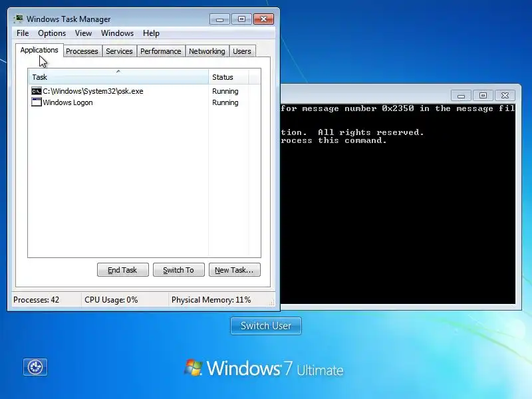Click the Task Manager title bar icon
This screenshot has height=399, width=532.
point(19,19)
